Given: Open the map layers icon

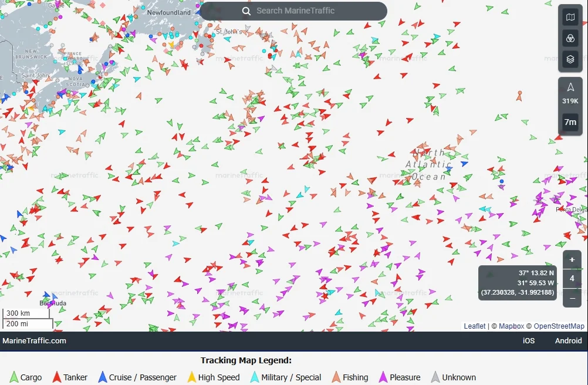Looking at the screenshot, I should pos(570,59).
